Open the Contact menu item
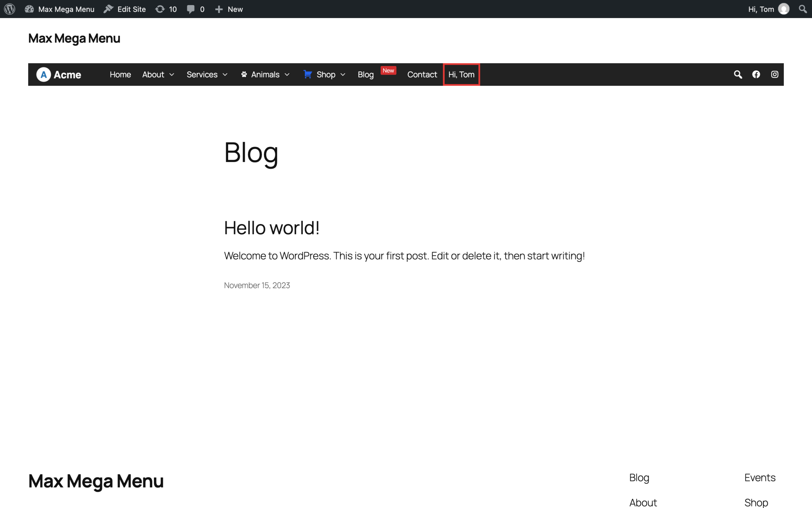Image resolution: width=812 pixels, height=508 pixels. tap(422, 75)
